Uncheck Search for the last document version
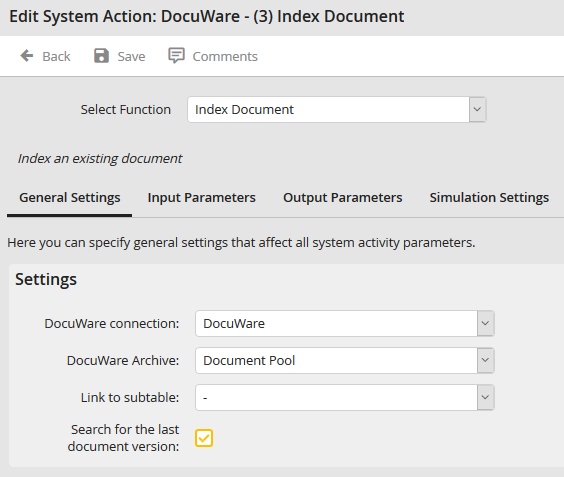 click(x=204, y=438)
